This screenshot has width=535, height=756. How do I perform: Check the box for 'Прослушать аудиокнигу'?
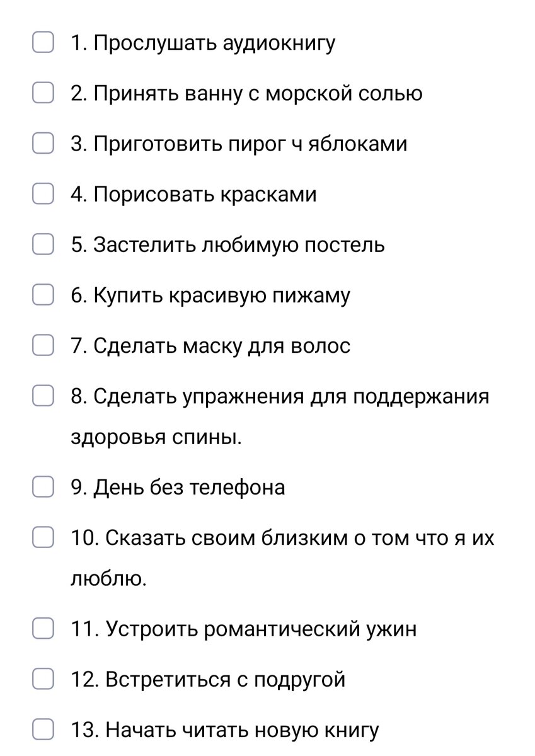click(43, 43)
